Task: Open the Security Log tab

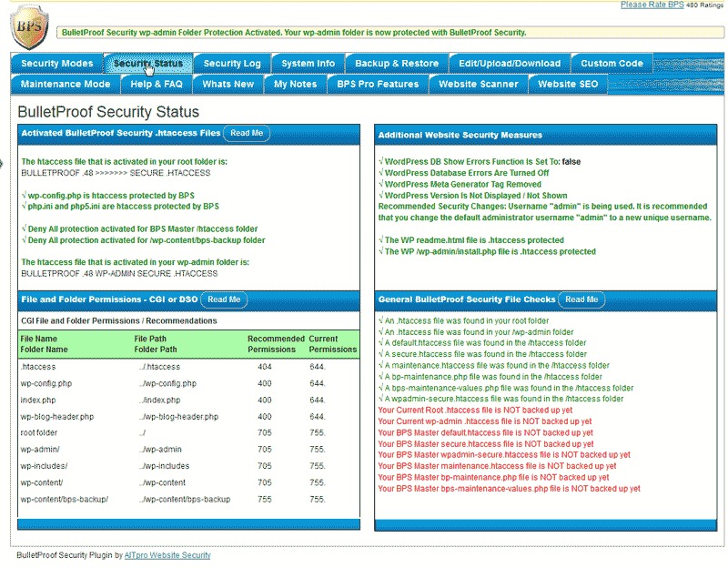Action: pyautogui.click(x=232, y=64)
